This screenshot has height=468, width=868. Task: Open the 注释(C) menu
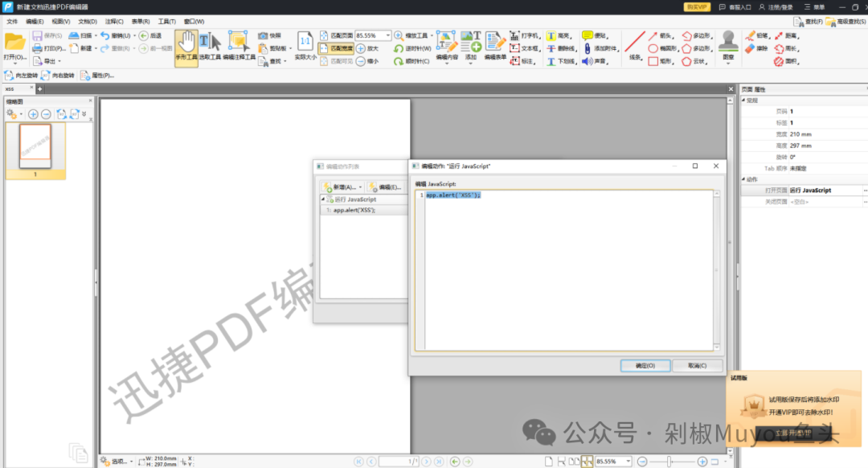click(x=114, y=22)
